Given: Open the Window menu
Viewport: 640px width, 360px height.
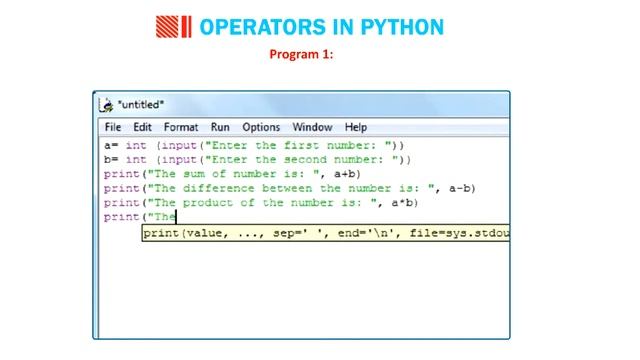Looking at the screenshot, I should (x=312, y=127).
